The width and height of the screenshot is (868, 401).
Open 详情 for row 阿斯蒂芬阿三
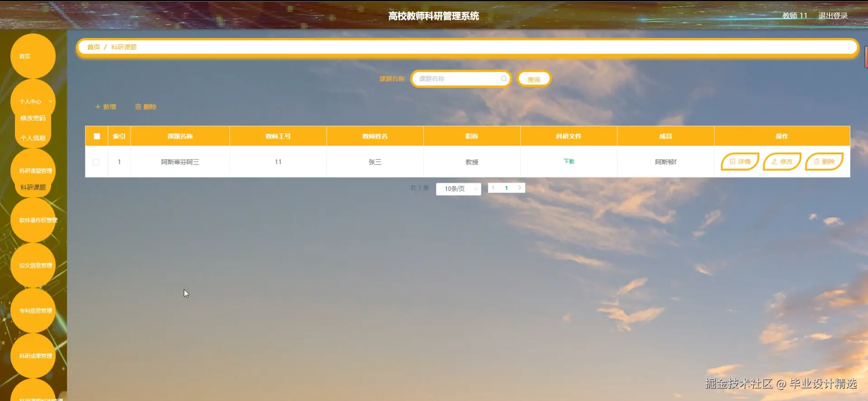click(740, 161)
